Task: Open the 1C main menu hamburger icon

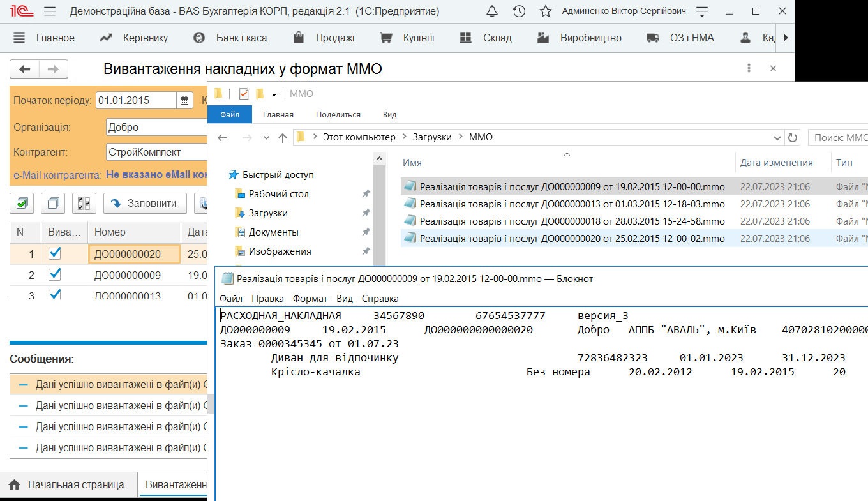Action: 50,11
